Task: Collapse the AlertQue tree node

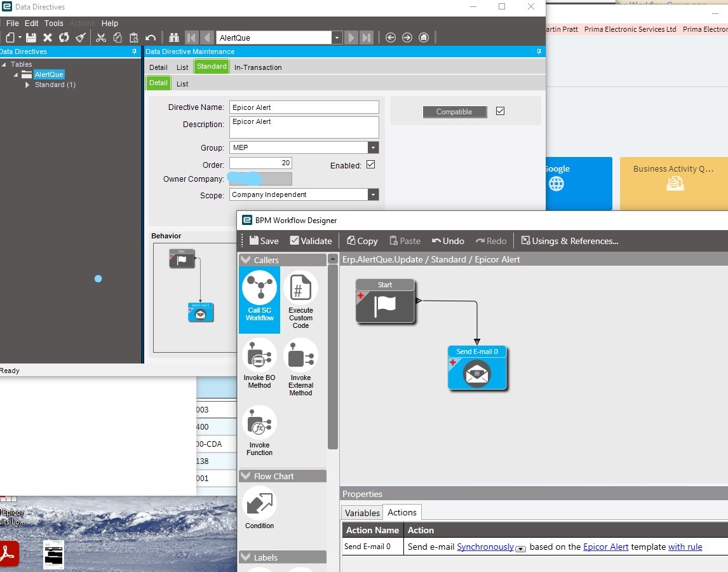Action: click(17, 75)
